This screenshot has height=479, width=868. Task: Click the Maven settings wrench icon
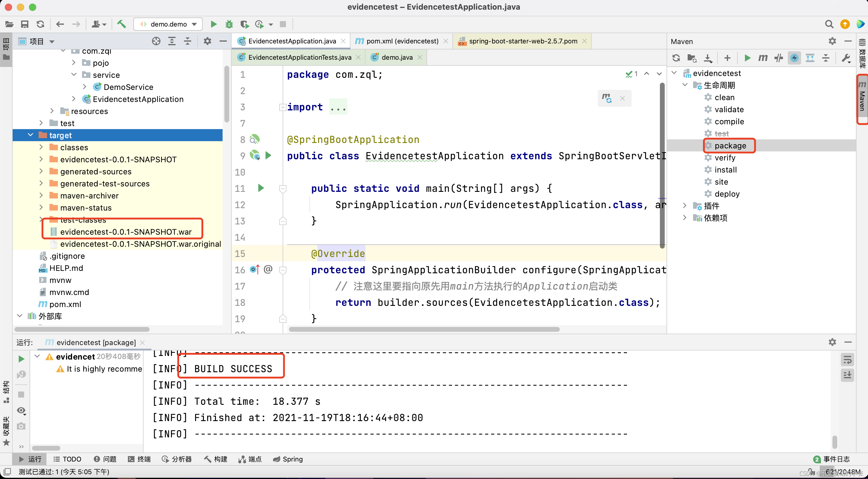click(x=846, y=58)
